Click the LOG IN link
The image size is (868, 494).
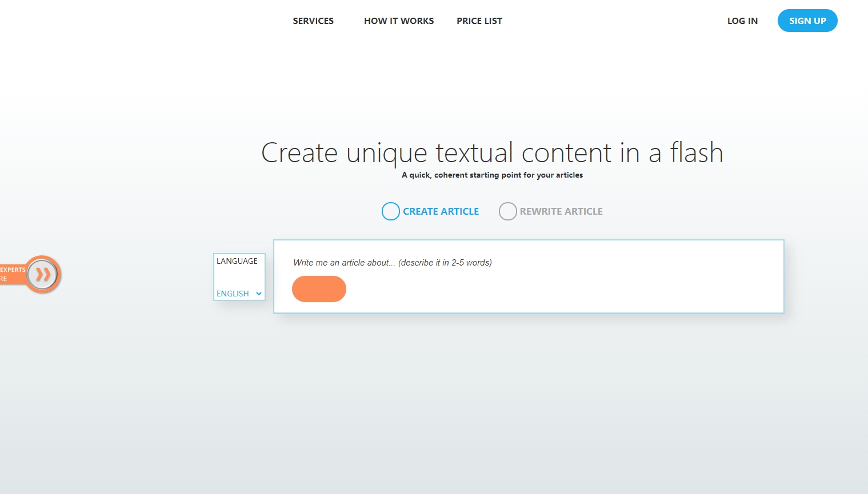click(742, 21)
